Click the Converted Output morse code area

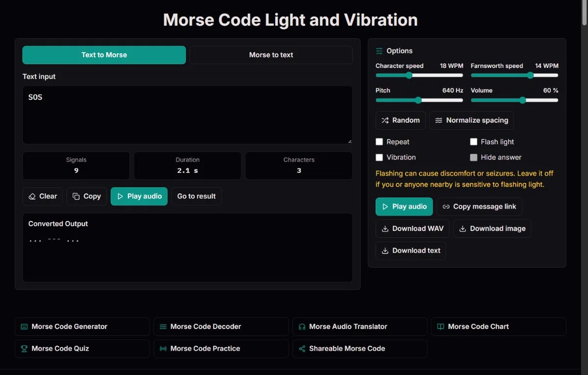click(188, 247)
